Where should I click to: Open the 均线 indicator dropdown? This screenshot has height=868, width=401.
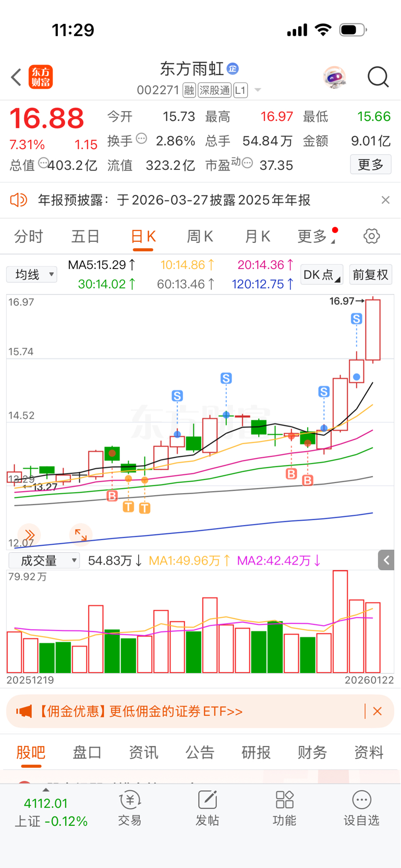click(x=32, y=274)
